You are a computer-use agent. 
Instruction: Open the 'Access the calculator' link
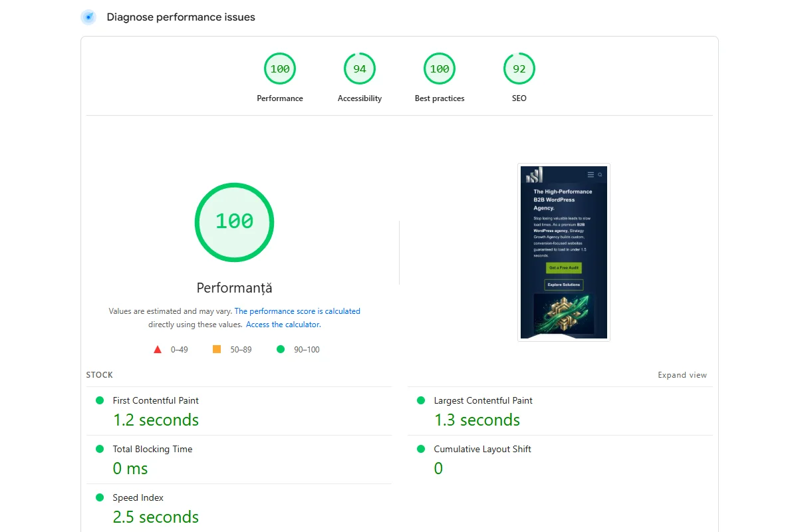[x=283, y=325]
